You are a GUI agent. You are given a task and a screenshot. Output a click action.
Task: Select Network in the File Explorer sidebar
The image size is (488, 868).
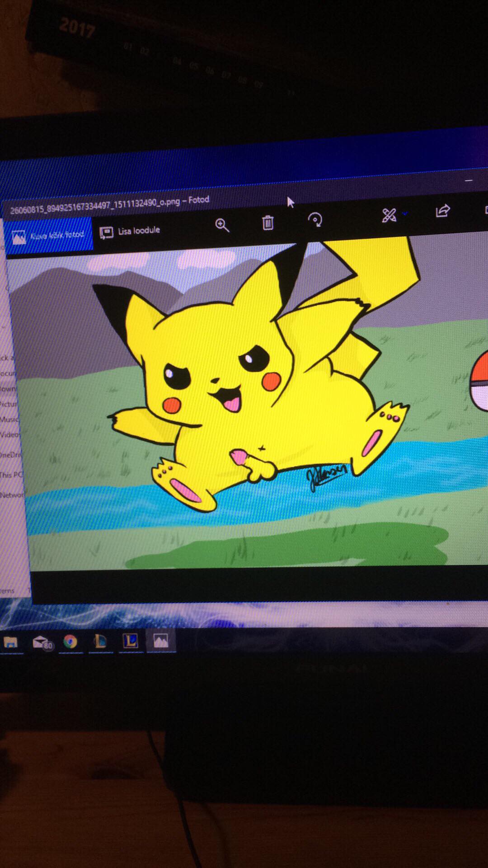point(11,495)
